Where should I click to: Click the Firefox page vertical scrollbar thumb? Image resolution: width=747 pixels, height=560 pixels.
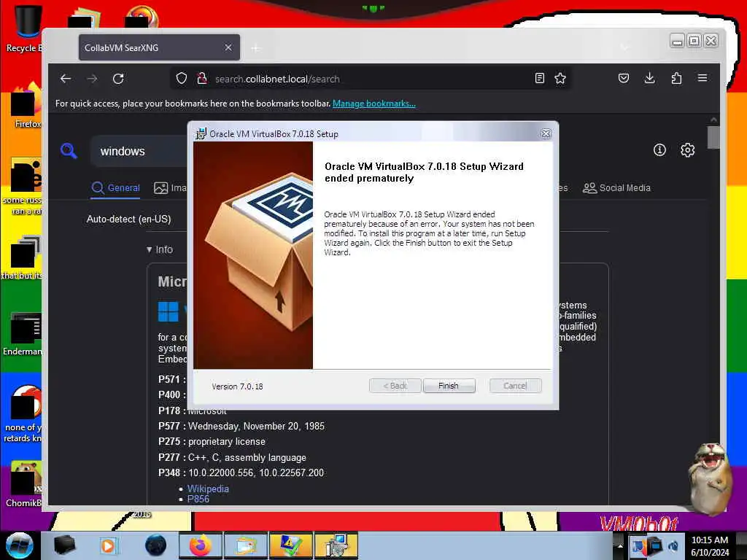(713, 137)
